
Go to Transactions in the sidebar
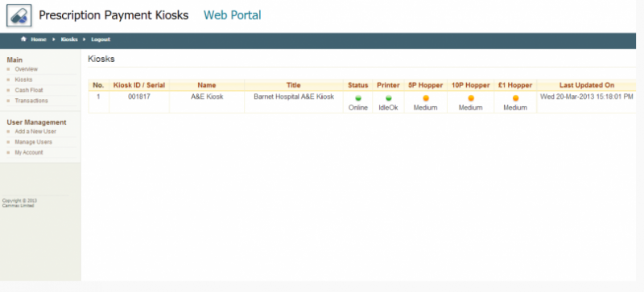pos(31,101)
